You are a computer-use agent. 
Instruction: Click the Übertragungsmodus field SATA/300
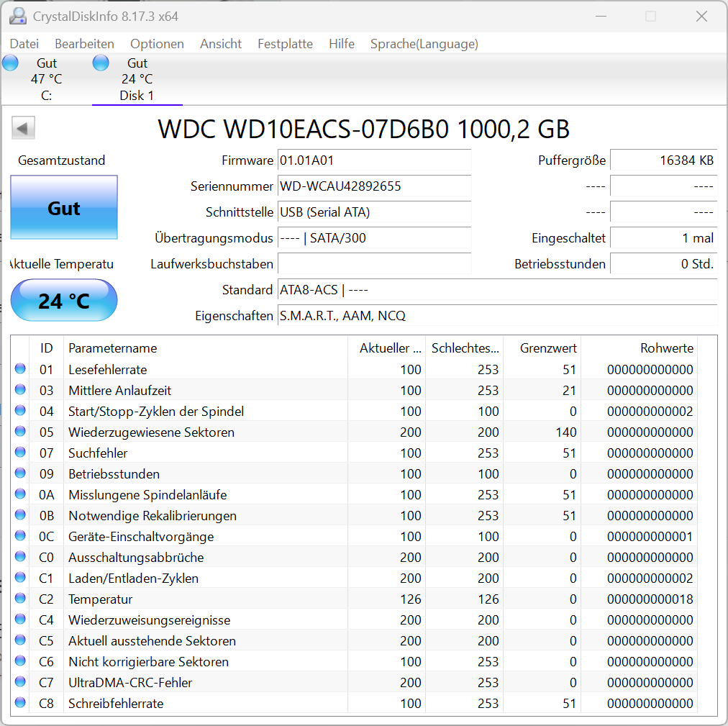point(374,238)
